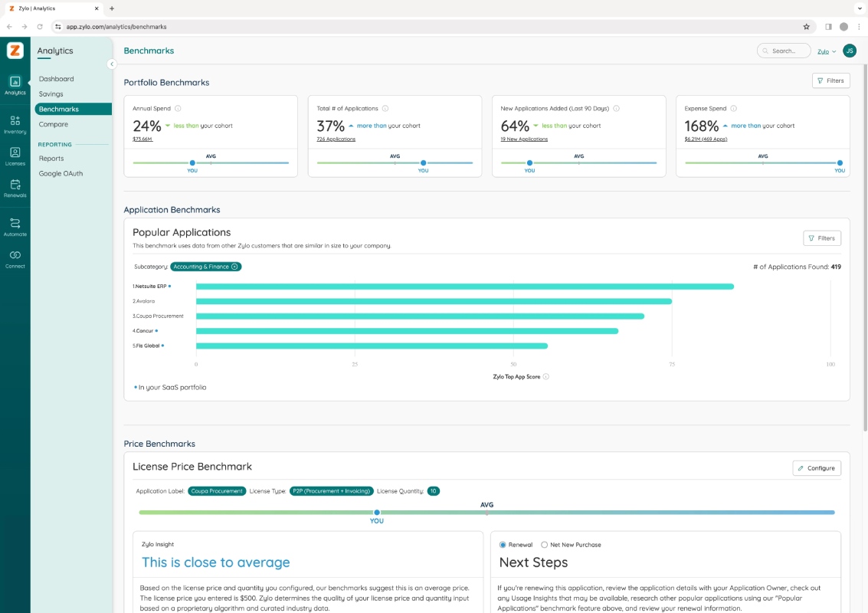Screen dimensions: 868x613
Task: Bookmark page with star icon
Action: point(806,27)
